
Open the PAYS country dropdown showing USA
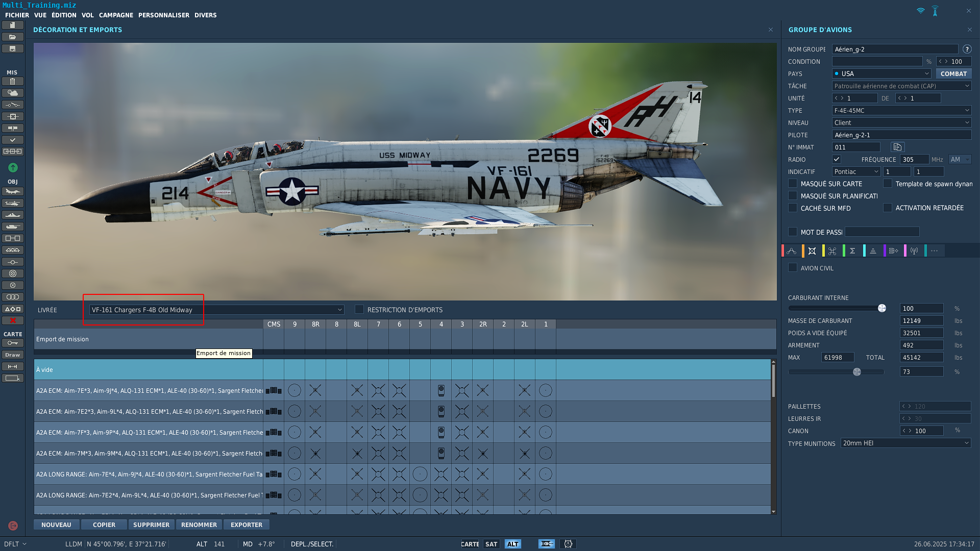click(881, 73)
